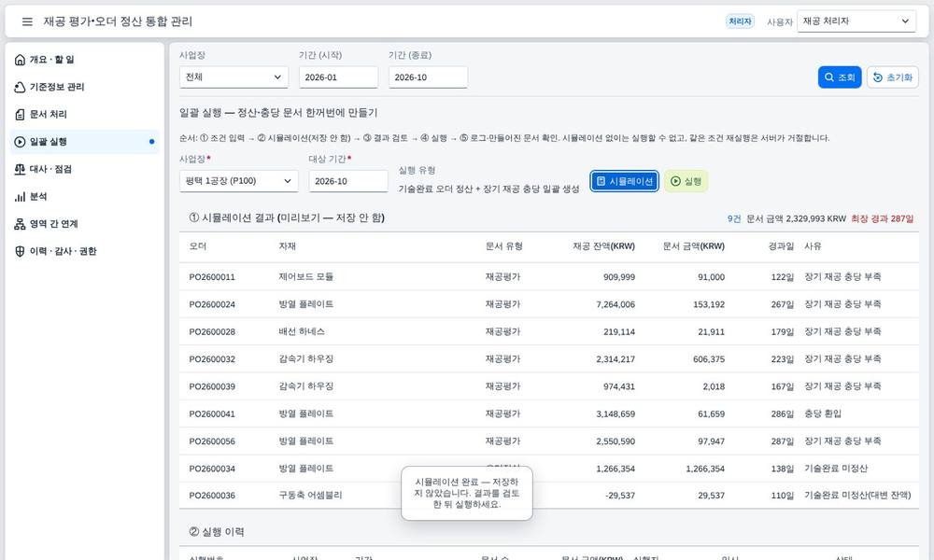Viewport: 934px width, 560px height.
Task: Go to 개요 · 할 일 menu
Action: (x=85, y=60)
